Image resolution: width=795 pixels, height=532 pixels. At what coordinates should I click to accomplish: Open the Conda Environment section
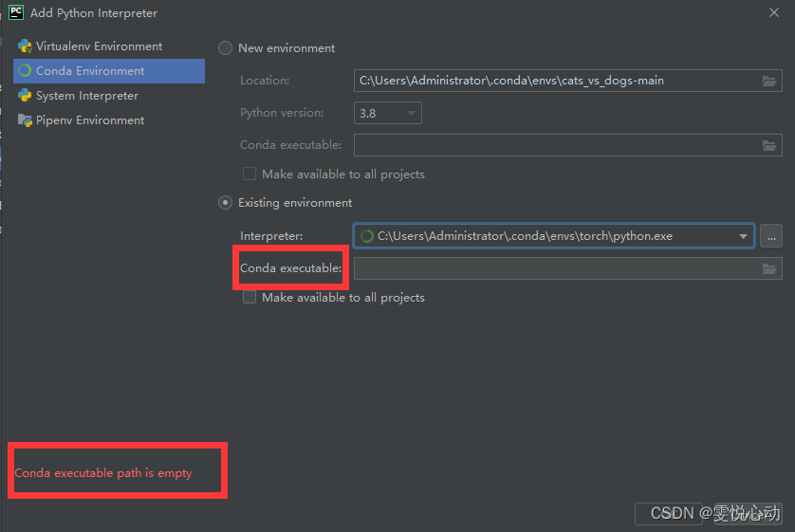click(109, 71)
